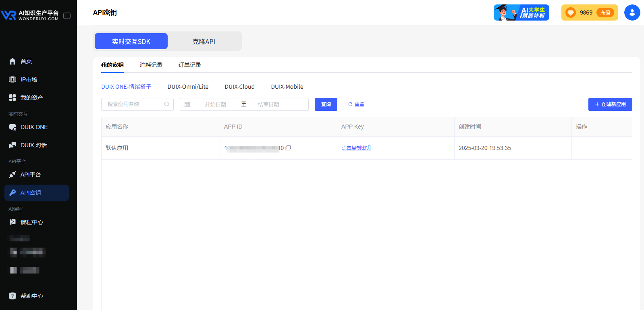
Task: Switch to the 克隆API tab
Action: coord(204,42)
